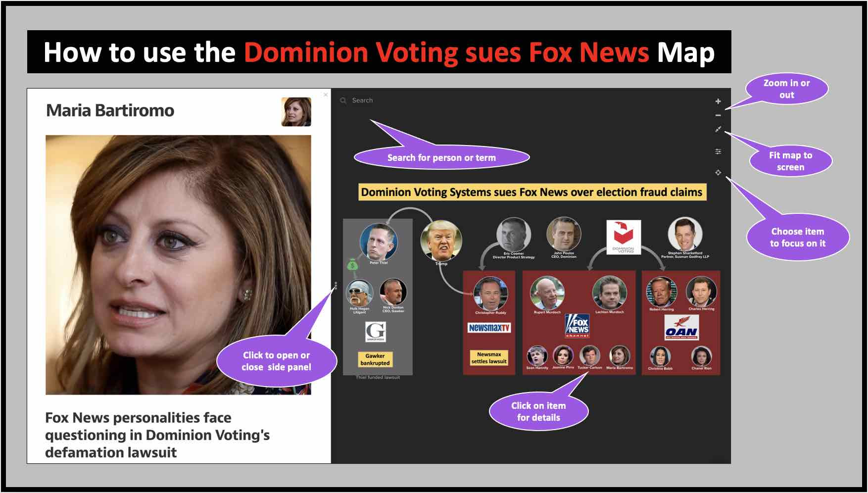Open the John Poulos CEO node

click(x=564, y=234)
